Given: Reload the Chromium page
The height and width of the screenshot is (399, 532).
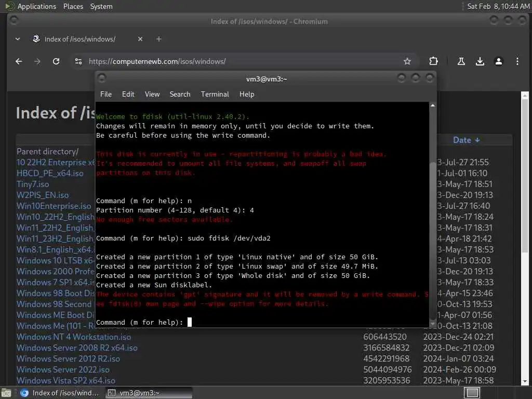Looking at the screenshot, I should tap(56, 61).
